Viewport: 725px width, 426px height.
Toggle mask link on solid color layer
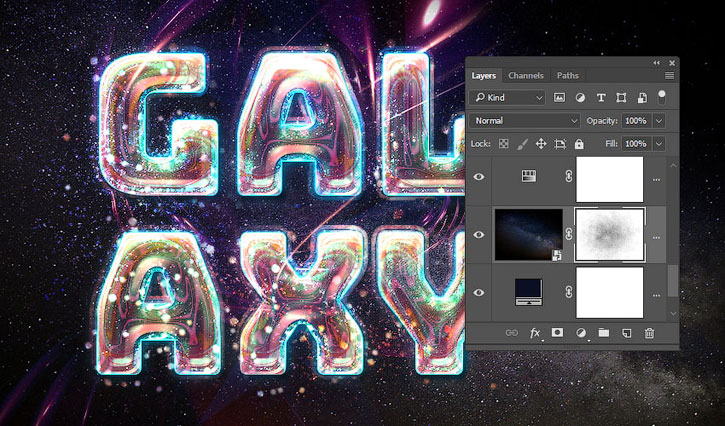coord(569,292)
